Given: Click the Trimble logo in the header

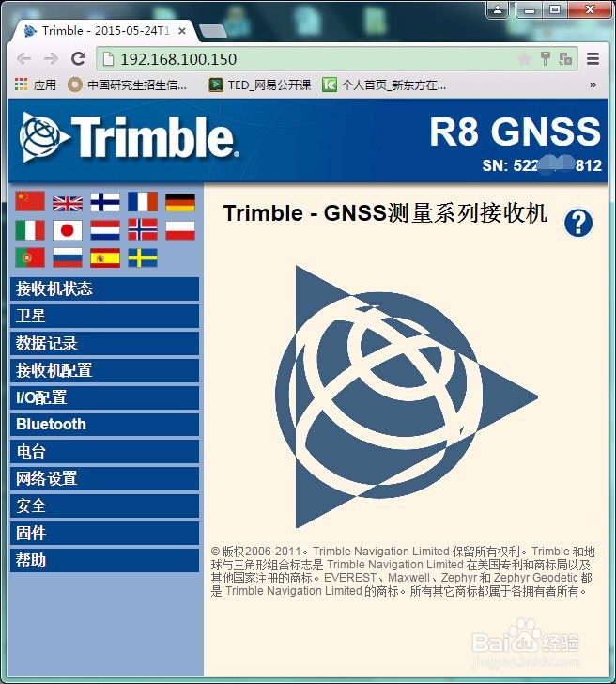Looking at the screenshot, I should [x=129, y=137].
